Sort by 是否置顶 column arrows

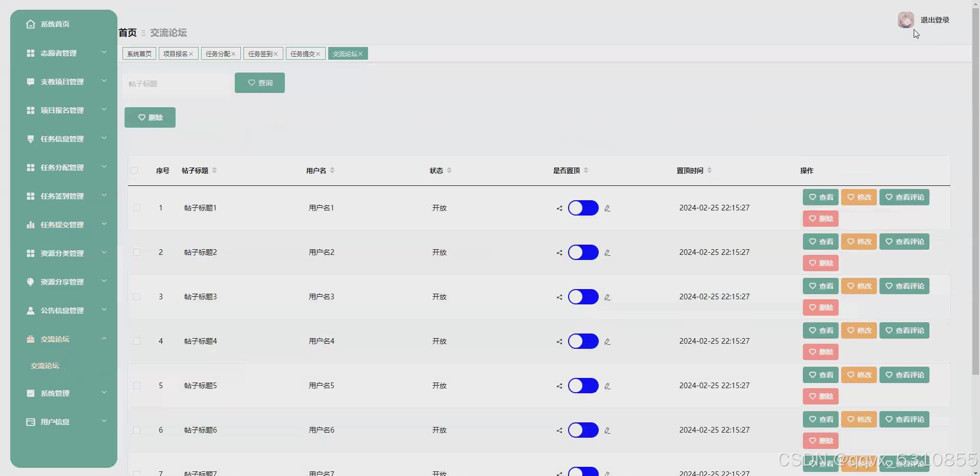coord(586,171)
